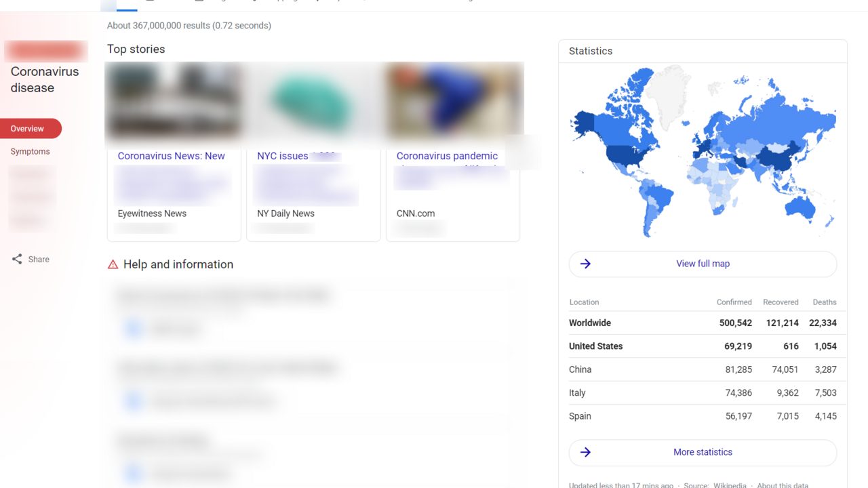The image size is (868, 488).
Task: Click the Recovered column header
Action: (781, 302)
